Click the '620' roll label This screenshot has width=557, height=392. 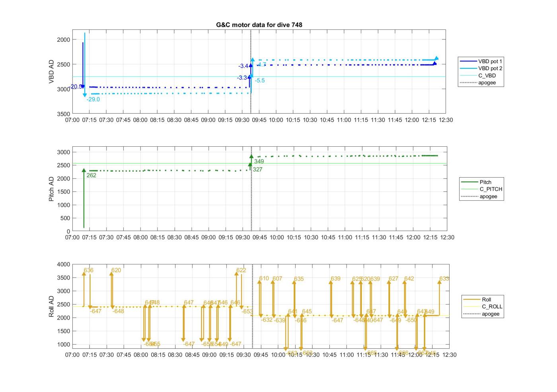click(x=116, y=270)
